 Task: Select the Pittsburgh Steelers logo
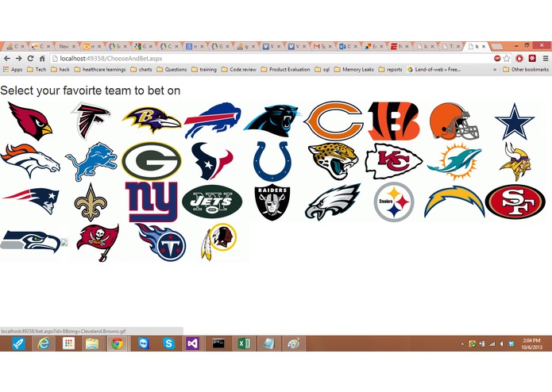(x=394, y=202)
